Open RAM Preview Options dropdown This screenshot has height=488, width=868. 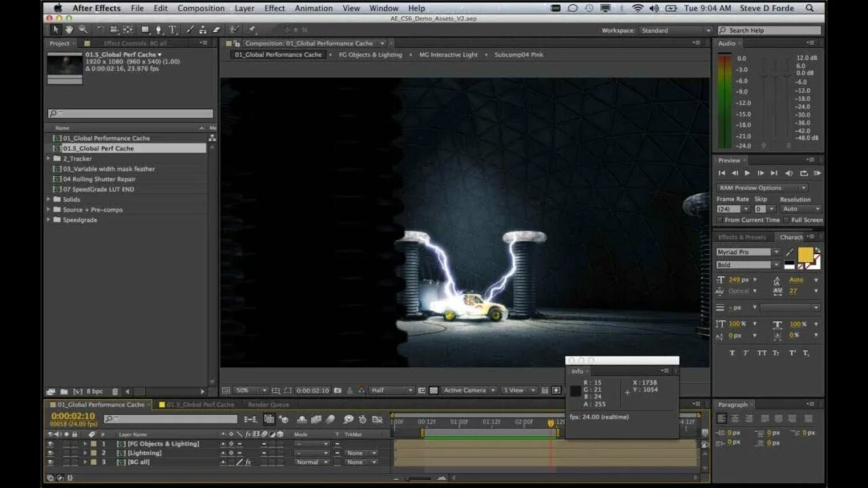(762, 188)
